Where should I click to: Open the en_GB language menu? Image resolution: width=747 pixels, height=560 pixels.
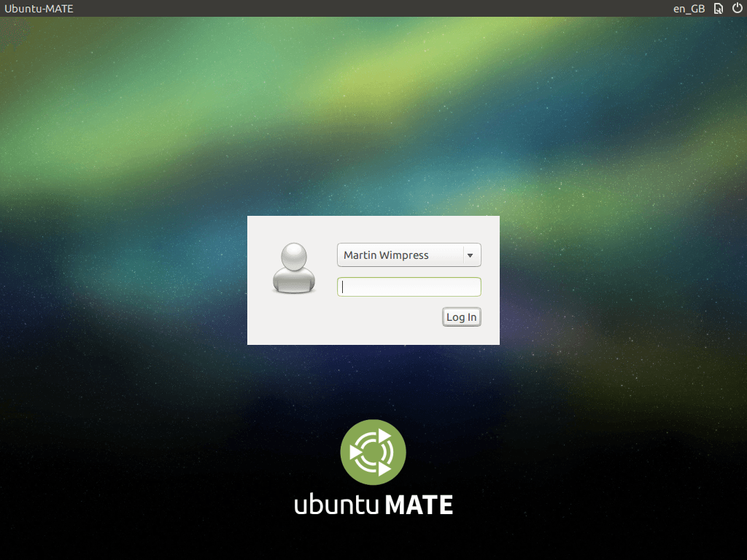[689, 8]
